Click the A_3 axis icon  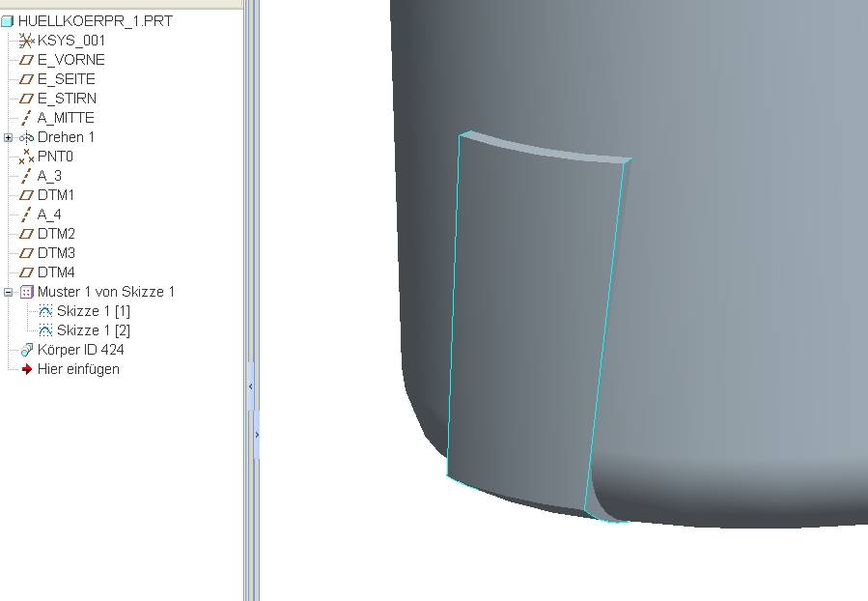pyautogui.click(x=26, y=176)
